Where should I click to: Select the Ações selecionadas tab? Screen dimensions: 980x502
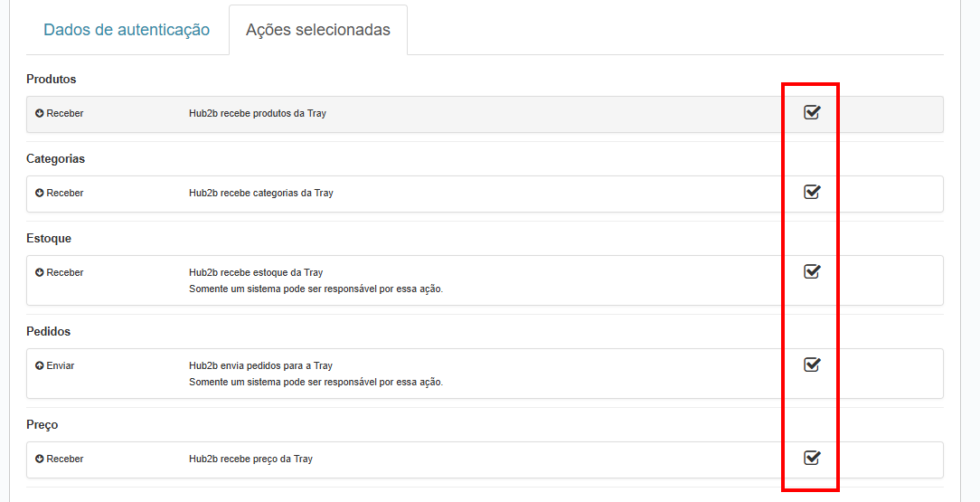coord(318,30)
